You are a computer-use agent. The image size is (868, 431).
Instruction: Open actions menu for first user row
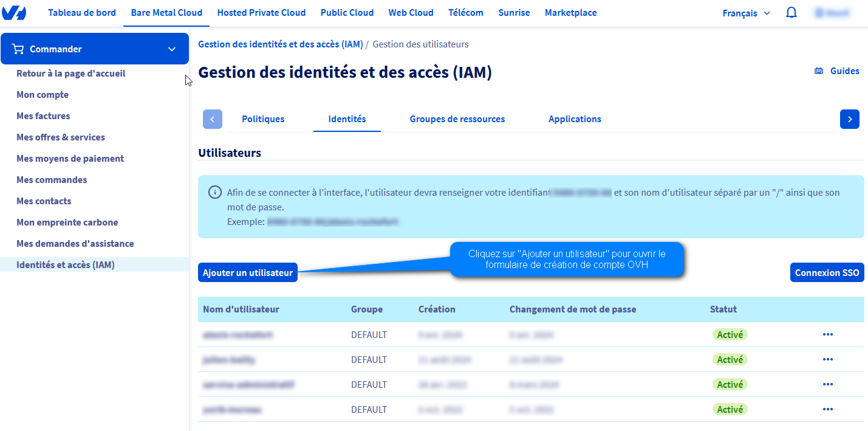[828, 334]
